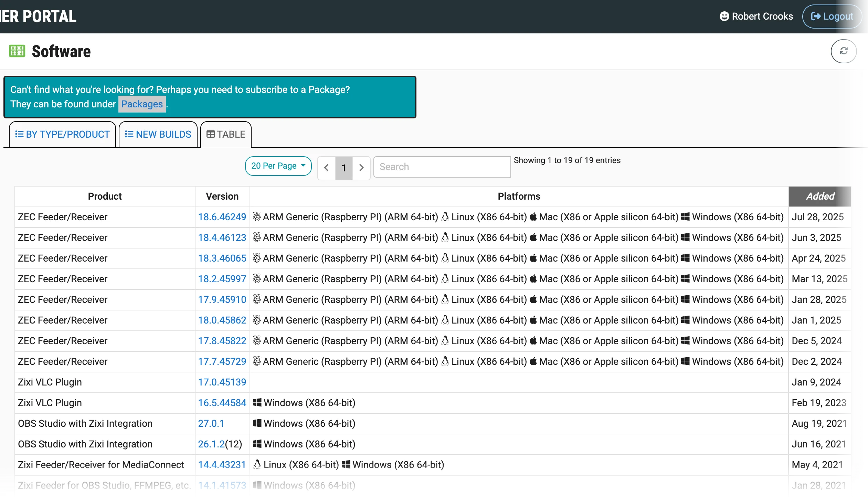
Task: Open version 18.0.45862 link
Action: pyautogui.click(x=222, y=320)
